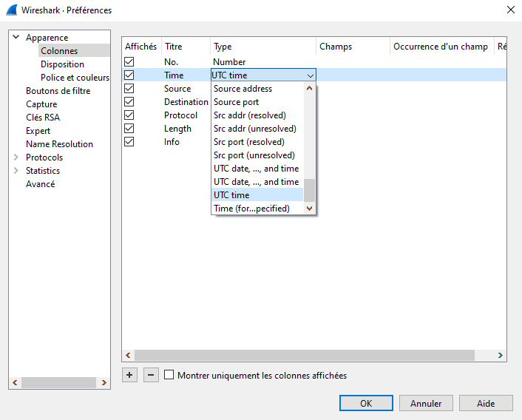This screenshot has width=522, height=420.
Task: Click the Annuler button
Action: click(426, 403)
